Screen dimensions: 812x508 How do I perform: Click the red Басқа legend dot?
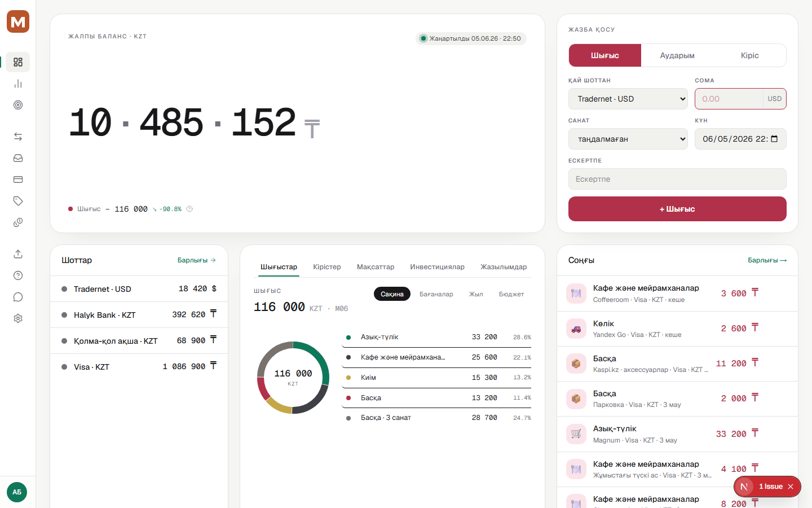point(348,398)
